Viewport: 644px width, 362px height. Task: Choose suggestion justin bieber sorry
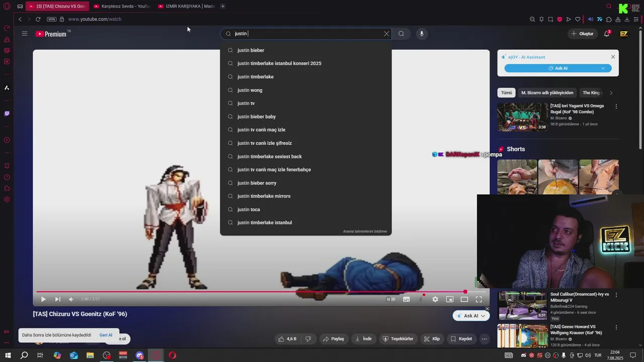[306, 183]
